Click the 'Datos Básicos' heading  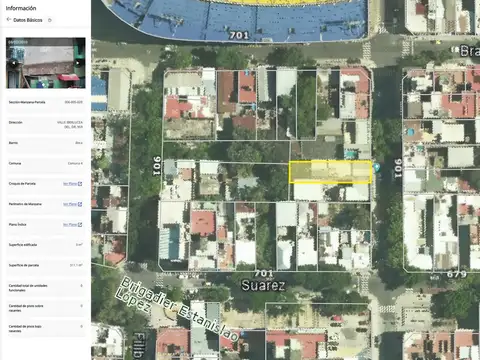pyautogui.click(x=28, y=20)
